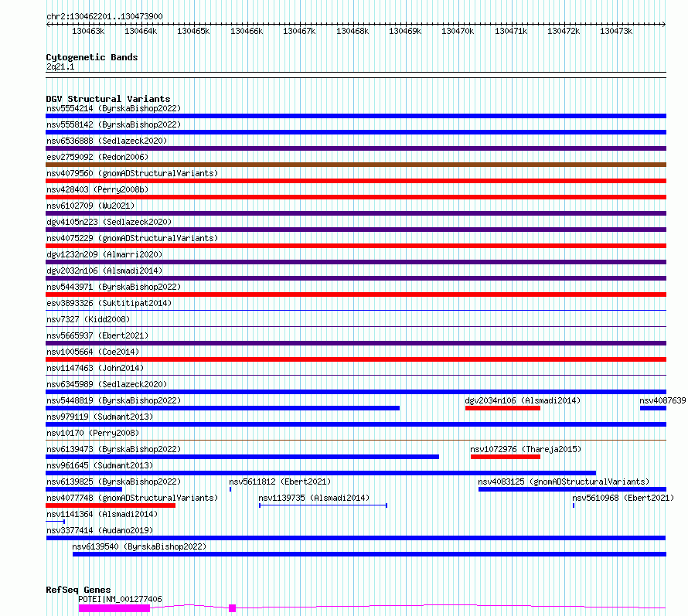The height and width of the screenshot is (616, 688).
Task: Select nsv5443971 (ByrskaBishop2022) label
Action: point(114,287)
